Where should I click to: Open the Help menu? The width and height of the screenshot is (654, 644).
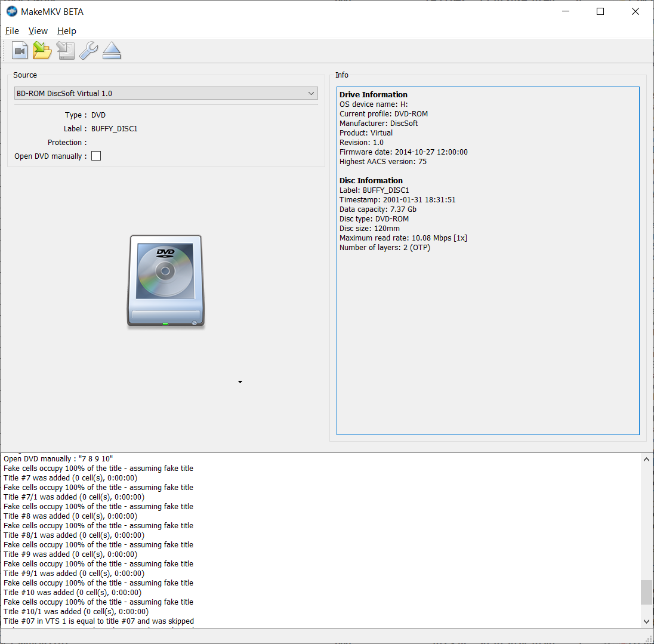coord(67,31)
